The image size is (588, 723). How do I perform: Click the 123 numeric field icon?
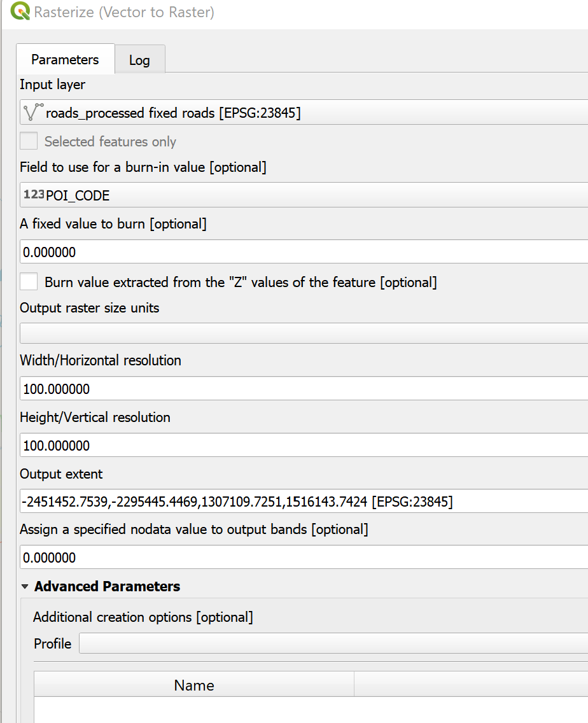point(33,195)
